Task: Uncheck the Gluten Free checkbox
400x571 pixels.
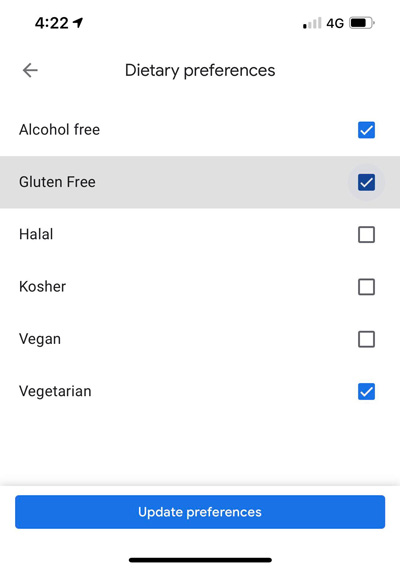Action: (x=366, y=182)
